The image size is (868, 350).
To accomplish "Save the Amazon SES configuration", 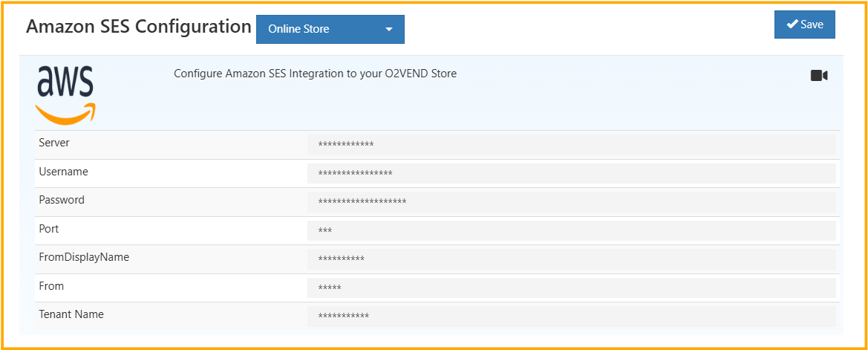I will coord(804,25).
